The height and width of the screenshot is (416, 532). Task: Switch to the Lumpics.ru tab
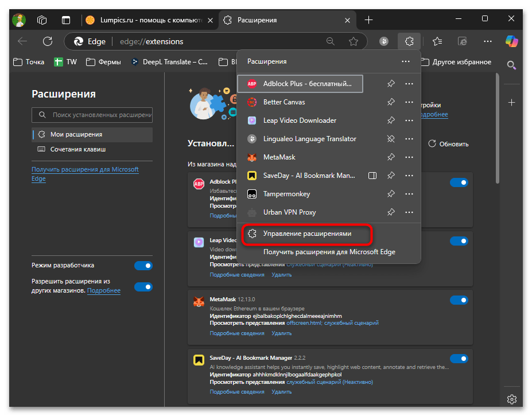[x=149, y=20]
